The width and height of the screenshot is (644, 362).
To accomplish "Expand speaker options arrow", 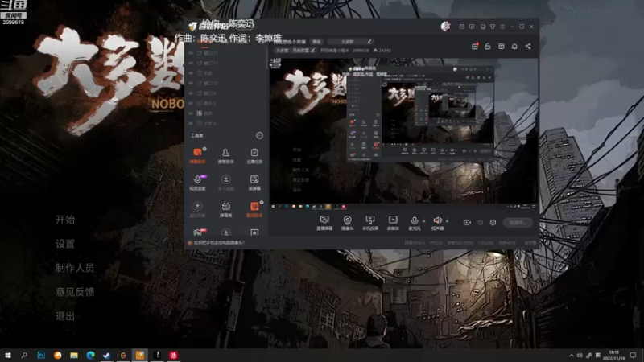I will coord(447,222).
